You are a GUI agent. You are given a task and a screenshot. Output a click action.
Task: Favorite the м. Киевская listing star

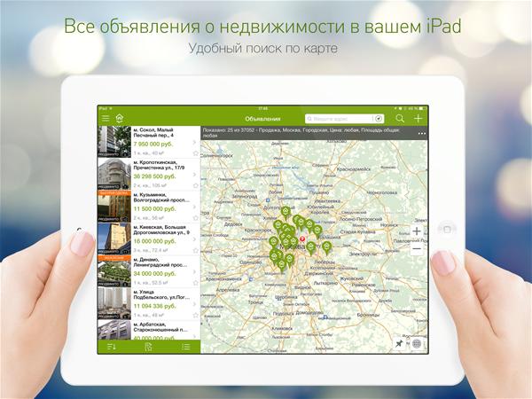pos(195,250)
